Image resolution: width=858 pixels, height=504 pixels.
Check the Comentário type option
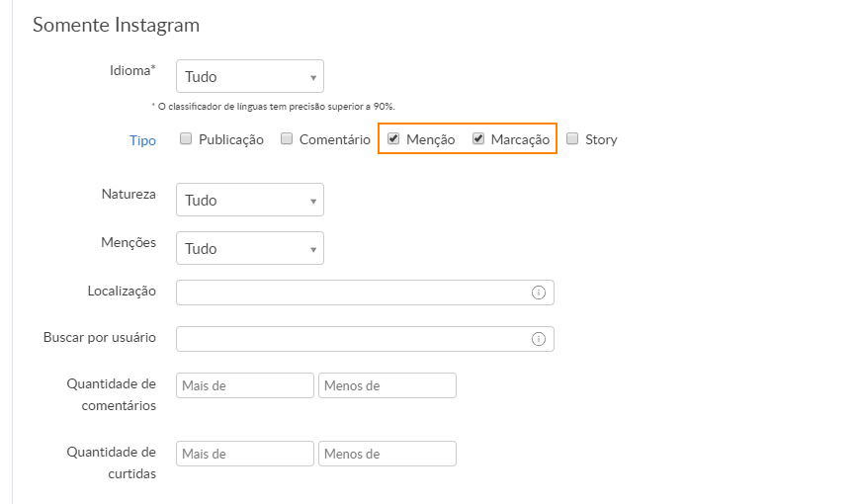288,139
